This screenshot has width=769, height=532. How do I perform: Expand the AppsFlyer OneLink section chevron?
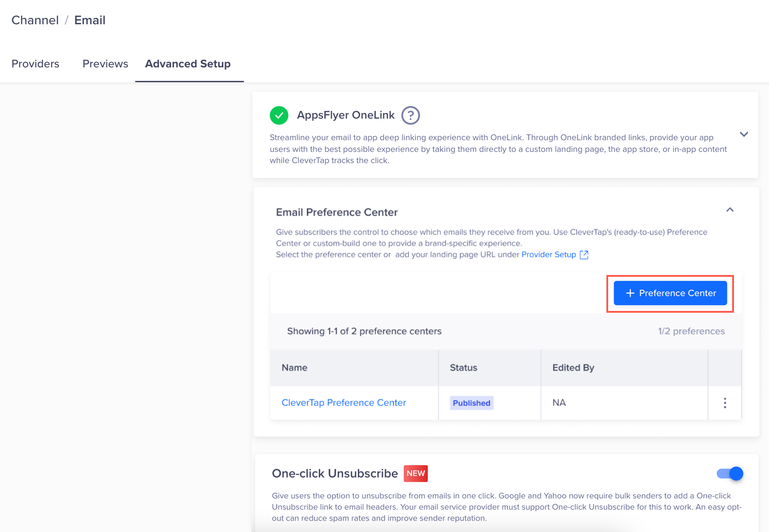(744, 134)
